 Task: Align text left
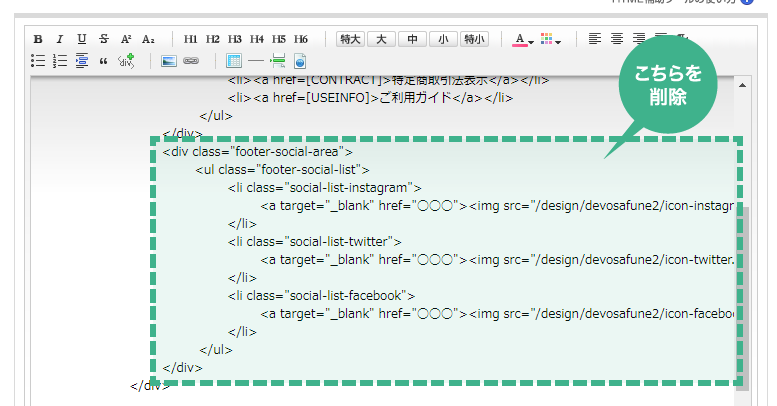click(x=595, y=39)
